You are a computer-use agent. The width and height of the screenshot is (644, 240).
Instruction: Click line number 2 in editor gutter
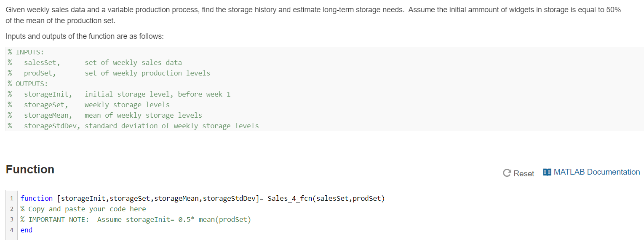point(11,209)
